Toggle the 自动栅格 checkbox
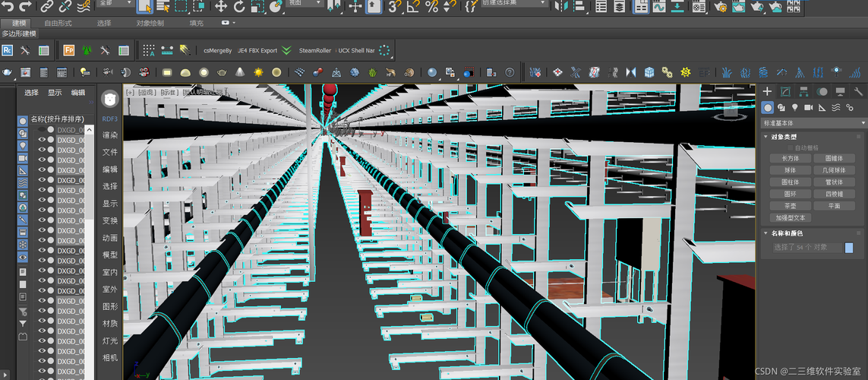 pyautogui.click(x=791, y=148)
